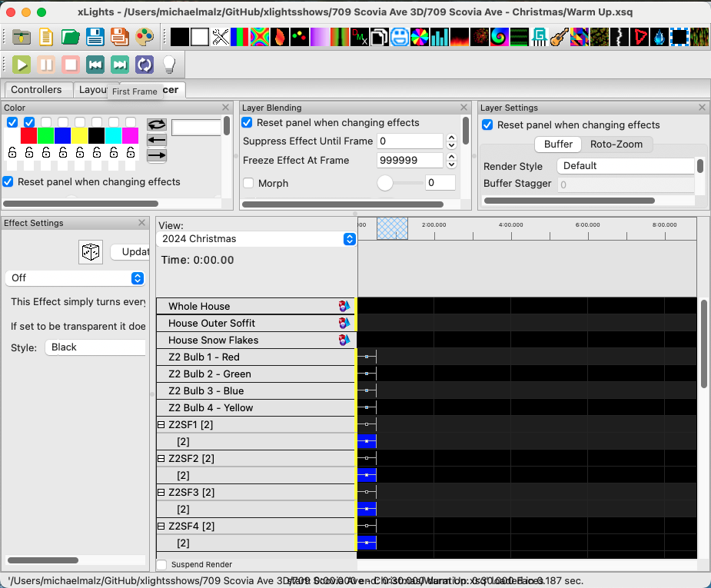The height and width of the screenshot is (588, 711).
Task: Enable the Suspend Render checkbox
Action: (x=161, y=564)
